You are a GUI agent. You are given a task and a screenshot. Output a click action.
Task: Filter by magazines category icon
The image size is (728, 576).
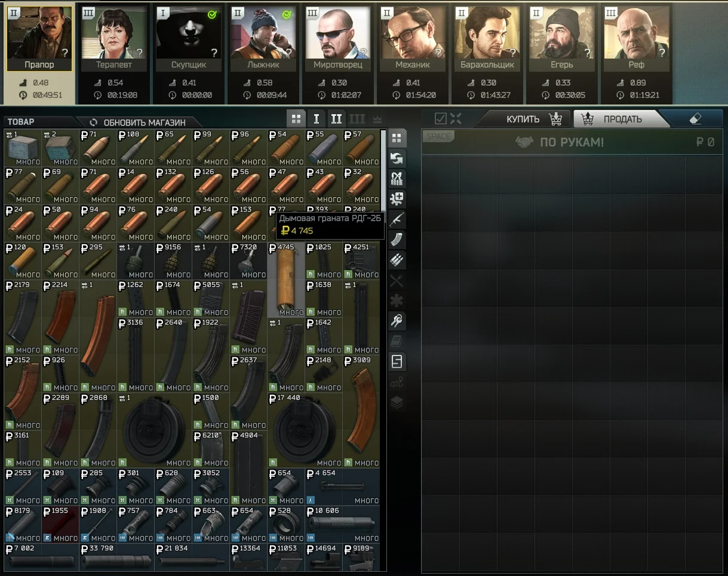point(397,240)
